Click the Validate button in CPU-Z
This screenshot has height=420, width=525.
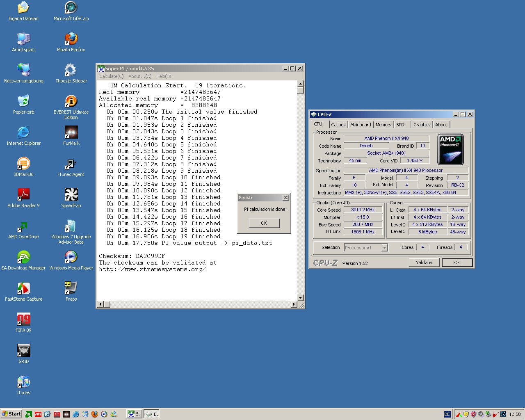[x=424, y=262]
